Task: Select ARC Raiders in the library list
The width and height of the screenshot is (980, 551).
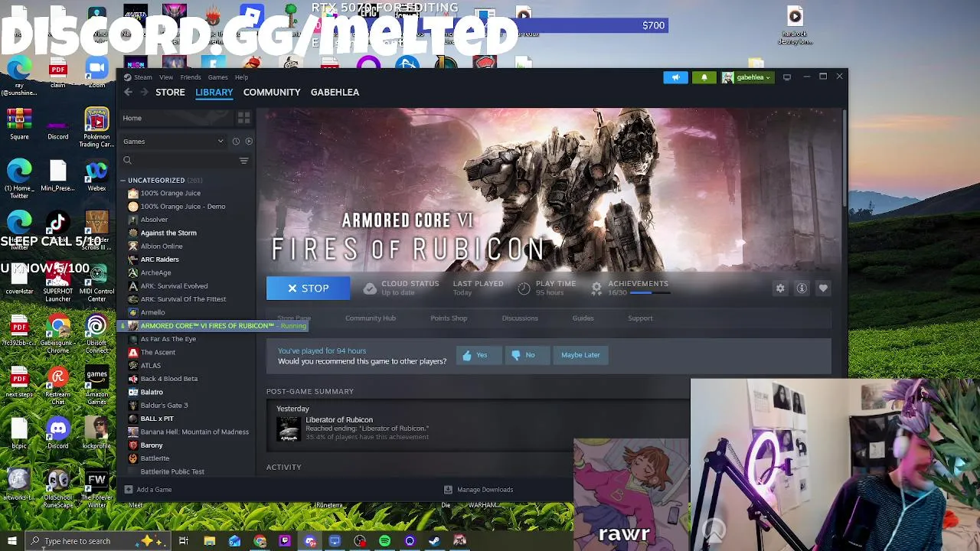Action: (159, 259)
